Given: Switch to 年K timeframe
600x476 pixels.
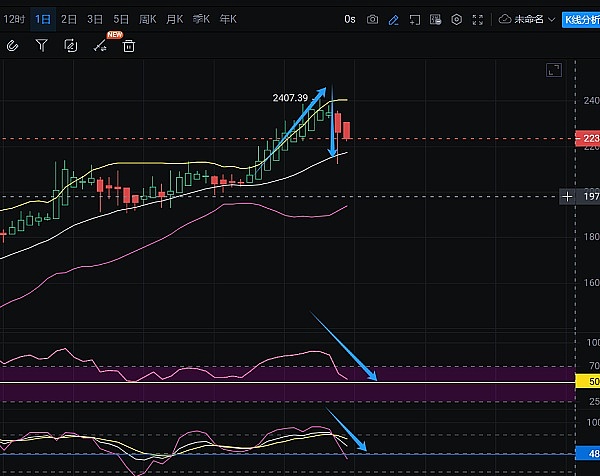Looking at the screenshot, I should 228,19.
